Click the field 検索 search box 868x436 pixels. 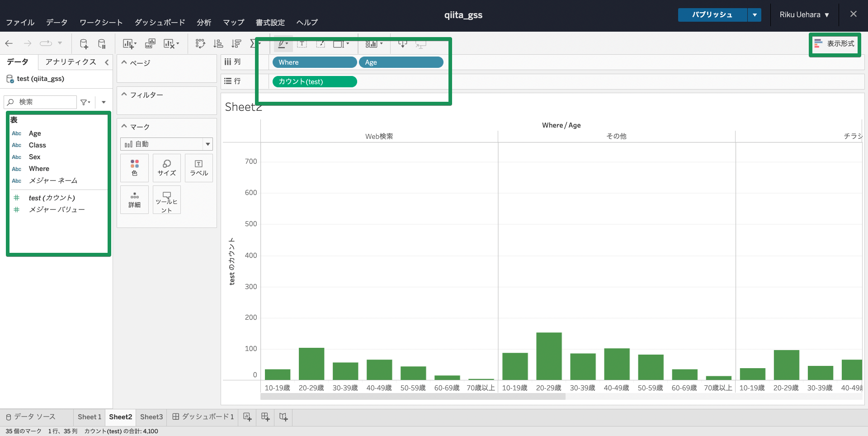coord(40,102)
